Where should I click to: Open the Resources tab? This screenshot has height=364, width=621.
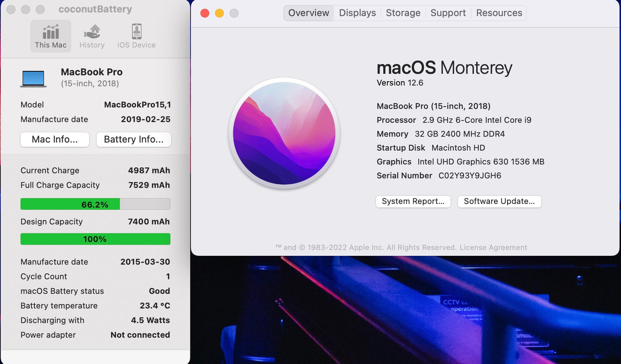499,13
